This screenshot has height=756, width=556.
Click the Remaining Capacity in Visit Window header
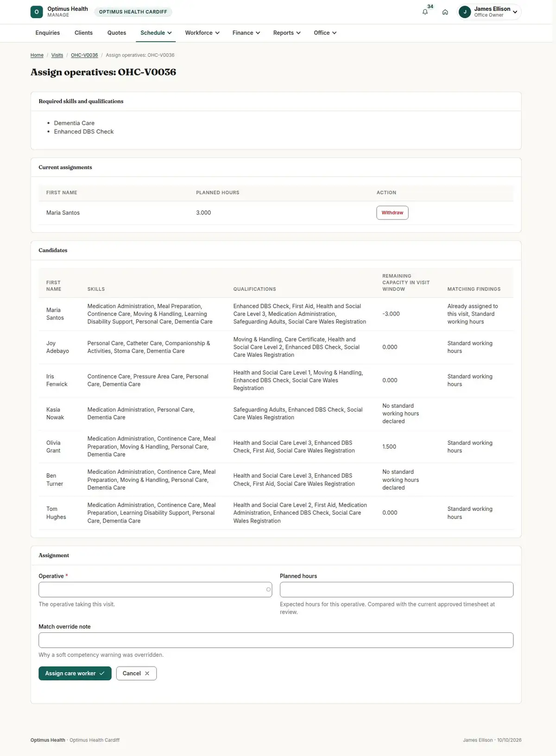(x=406, y=283)
